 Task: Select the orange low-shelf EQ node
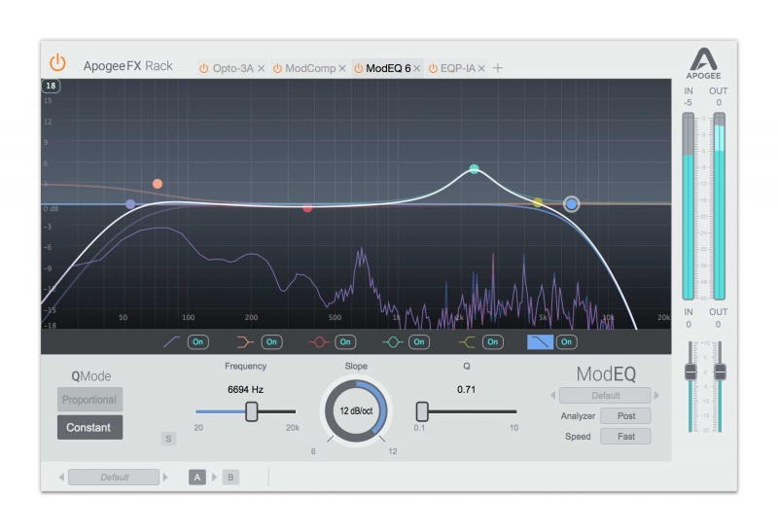coord(158,184)
